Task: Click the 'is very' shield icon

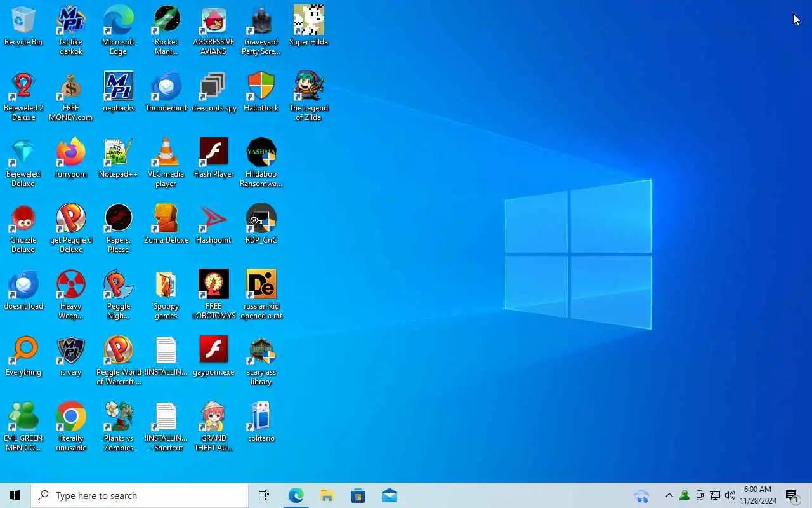Action: [x=71, y=357]
